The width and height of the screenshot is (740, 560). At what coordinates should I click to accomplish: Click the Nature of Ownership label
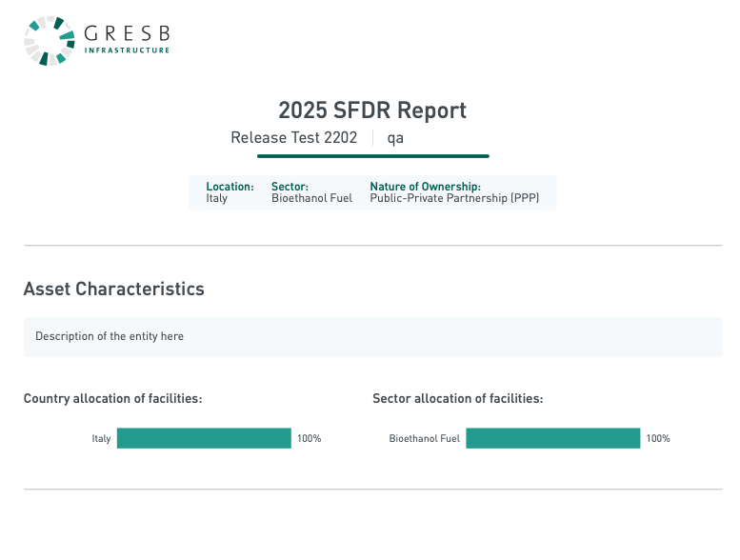click(x=425, y=187)
